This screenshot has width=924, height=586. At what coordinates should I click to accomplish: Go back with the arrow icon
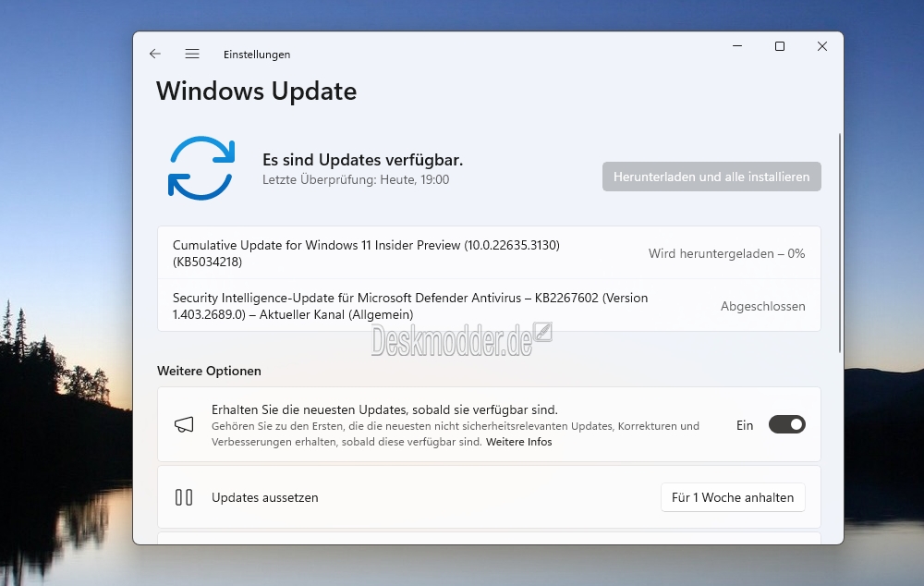click(155, 54)
